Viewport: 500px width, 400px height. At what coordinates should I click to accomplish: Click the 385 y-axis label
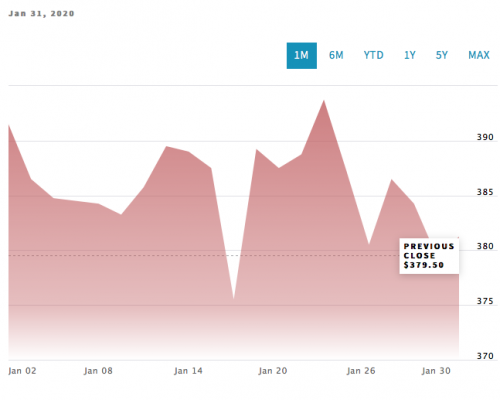[485, 192]
